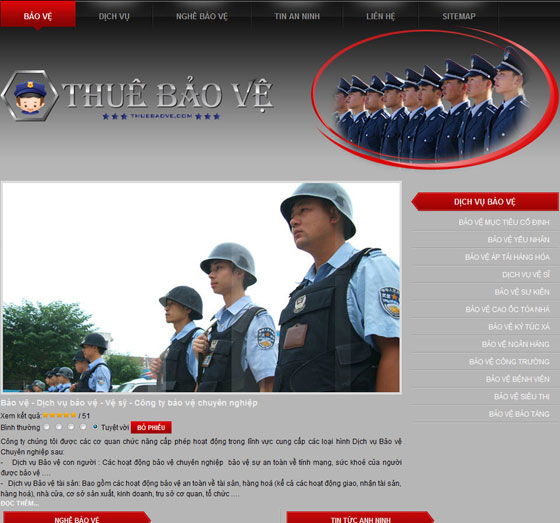Select the Tuyệt vời rating radio button

coord(95,427)
